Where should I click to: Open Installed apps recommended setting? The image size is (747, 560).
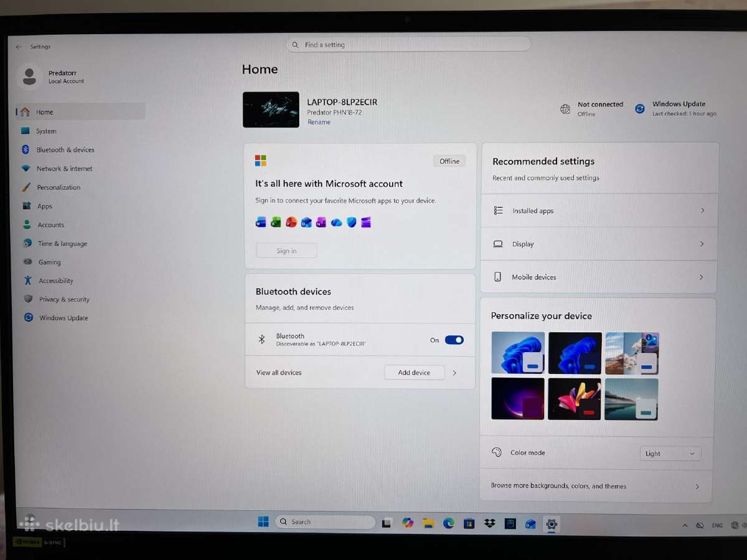(599, 211)
